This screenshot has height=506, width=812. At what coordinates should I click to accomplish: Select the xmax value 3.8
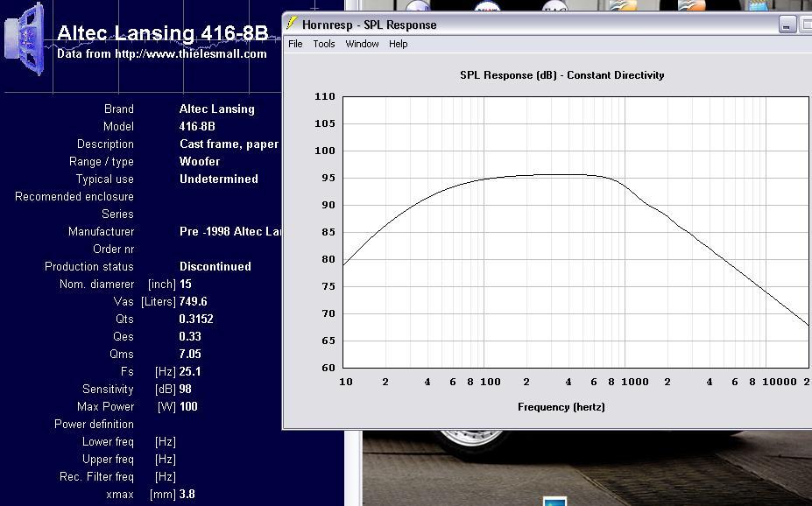click(x=187, y=494)
